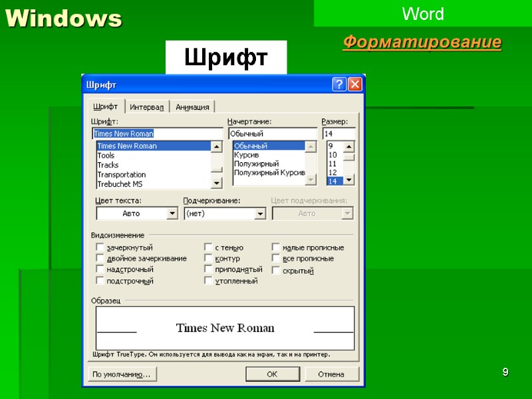Image resolution: width=532 pixels, height=399 pixels.
Task: Open the Анимация tab
Action: pos(192,107)
